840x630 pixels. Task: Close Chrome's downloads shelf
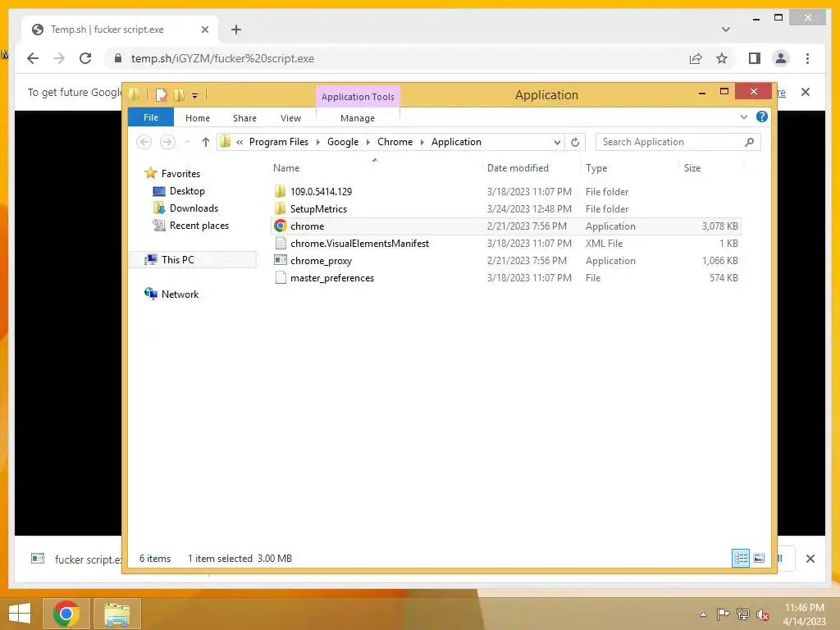coord(810,559)
